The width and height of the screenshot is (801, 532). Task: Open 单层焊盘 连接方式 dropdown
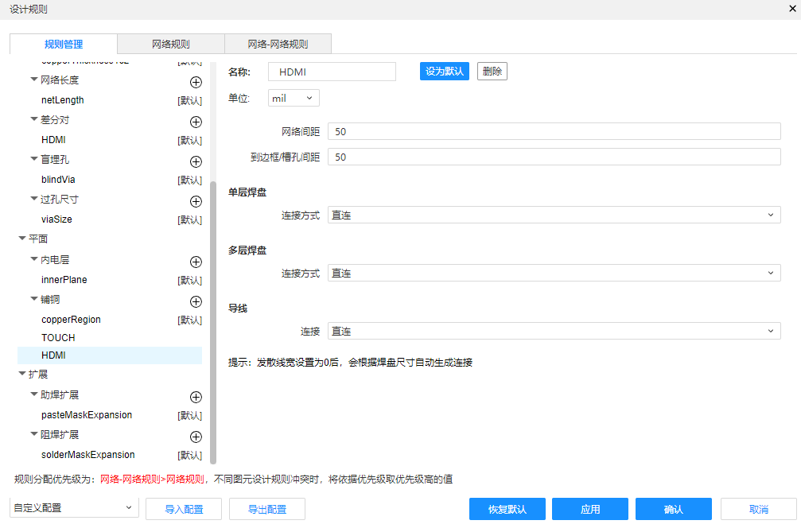554,215
